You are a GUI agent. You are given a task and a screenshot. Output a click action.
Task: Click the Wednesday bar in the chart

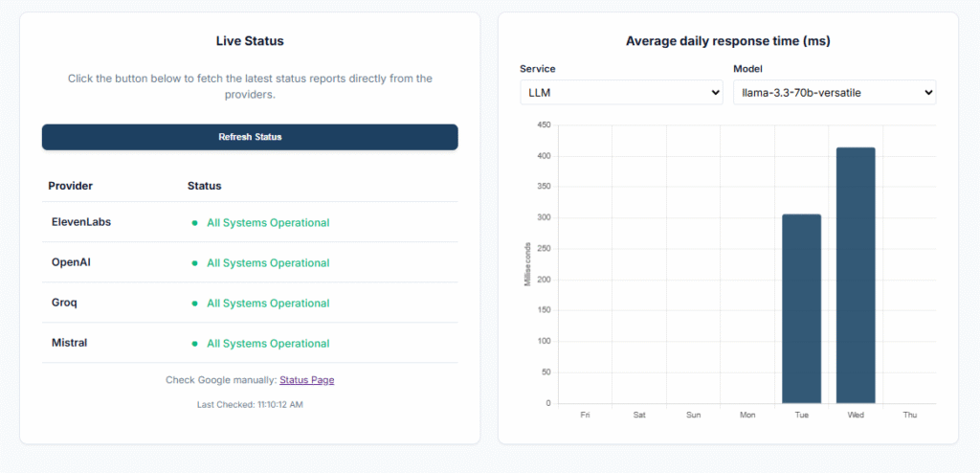[856, 276]
